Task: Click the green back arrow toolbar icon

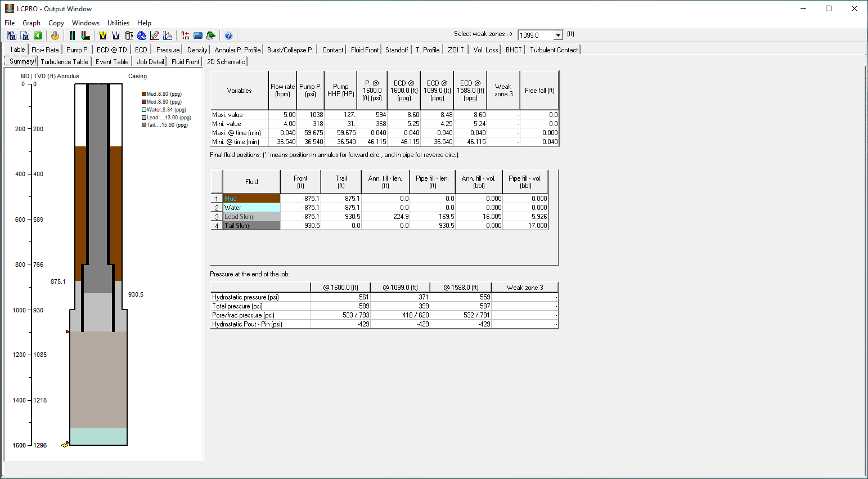Action: tap(38, 35)
